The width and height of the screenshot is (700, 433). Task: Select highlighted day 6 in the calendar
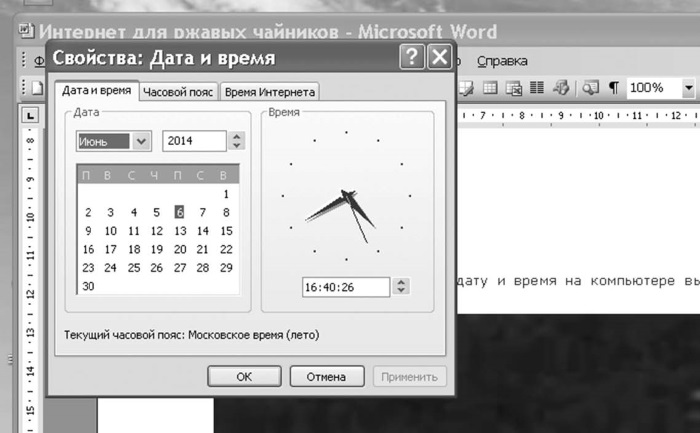pyautogui.click(x=179, y=212)
